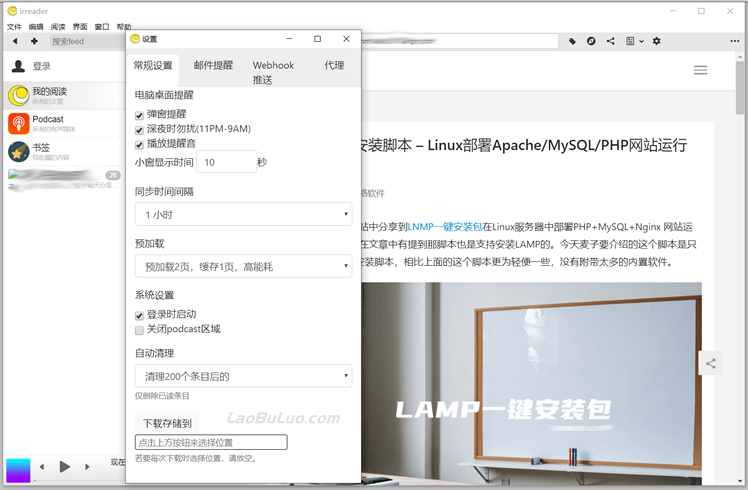Screen dimensions: 748x490
Task: Open the three-dots more menu
Action: [x=734, y=41]
